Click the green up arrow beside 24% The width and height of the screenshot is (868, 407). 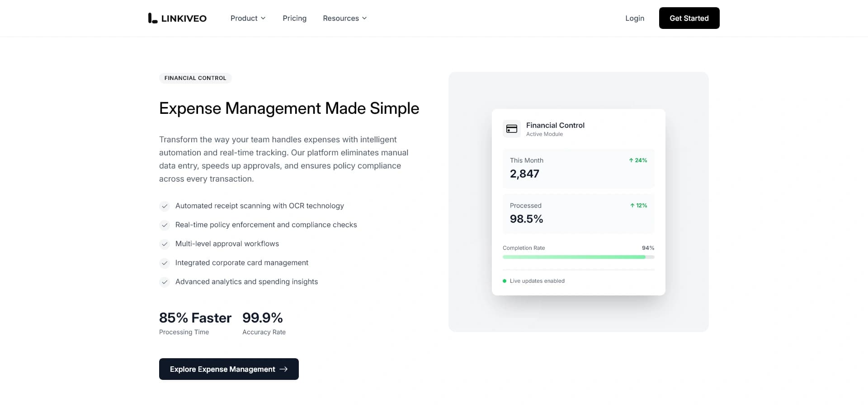(631, 160)
